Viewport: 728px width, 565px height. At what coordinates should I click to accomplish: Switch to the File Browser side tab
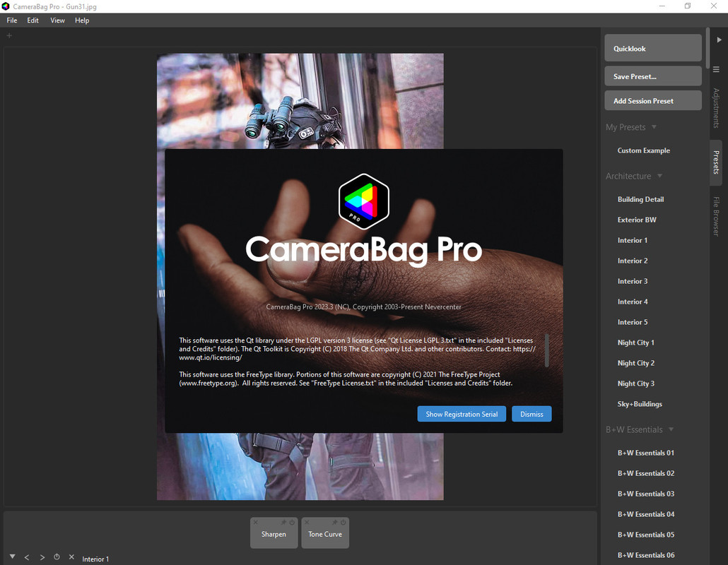click(x=716, y=216)
